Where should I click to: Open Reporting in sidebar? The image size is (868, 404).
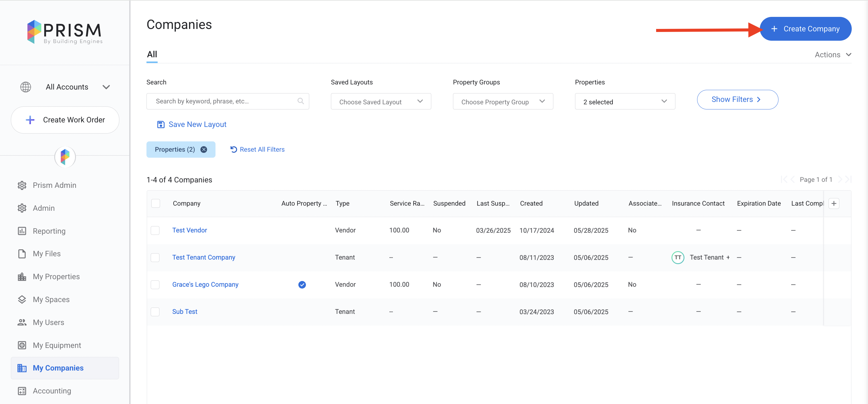pyautogui.click(x=49, y=231)
